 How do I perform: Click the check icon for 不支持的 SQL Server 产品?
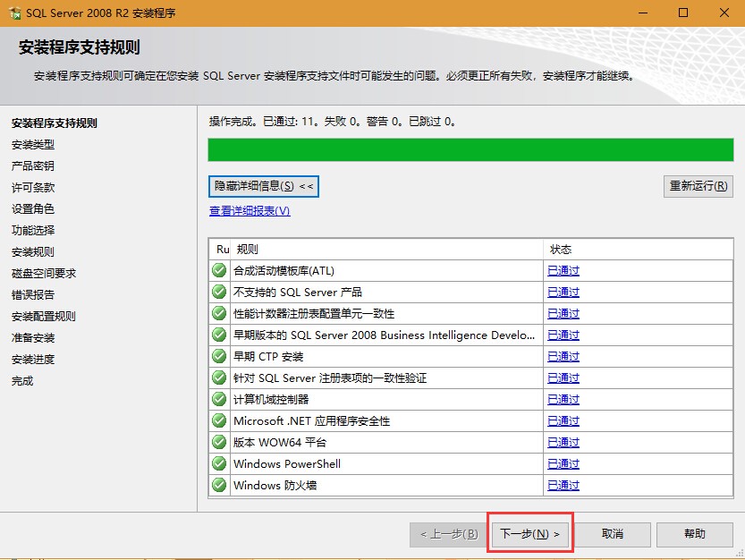point(219,293)
